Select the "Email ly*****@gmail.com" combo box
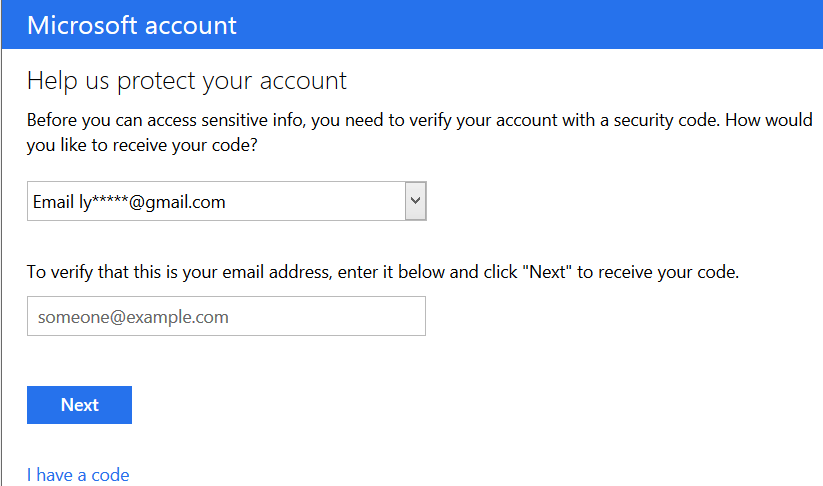This screenshot has height=486, width=823. (x=215, y=202)
